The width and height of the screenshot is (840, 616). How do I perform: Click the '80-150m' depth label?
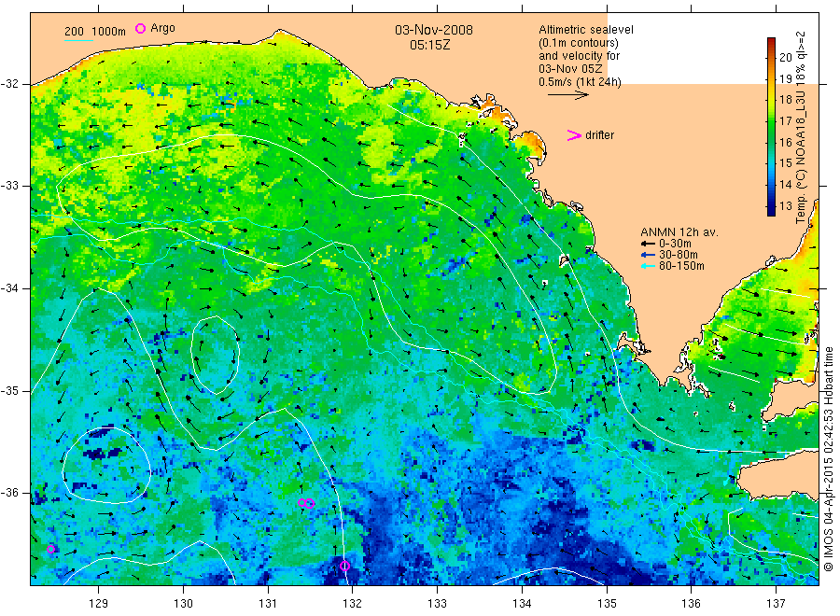[681, 266]
